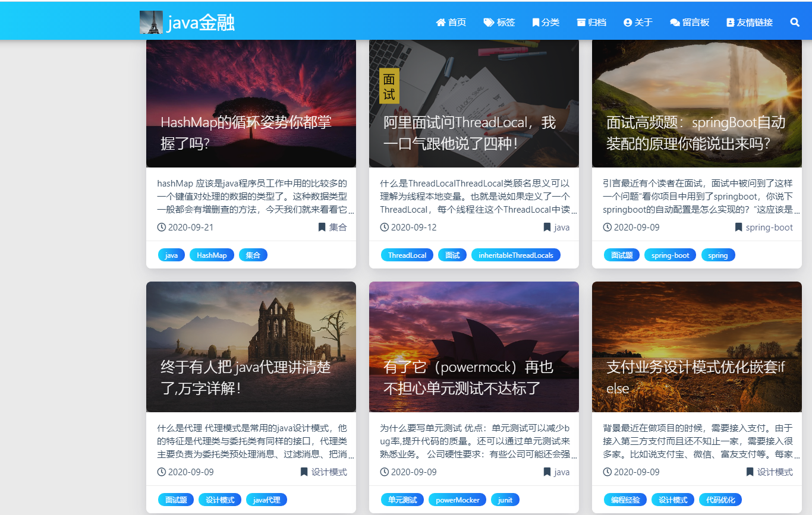Viewport: 812px width, 515px height.
Task: Click java category on ThreadLocal card
Action: [562, 227]
